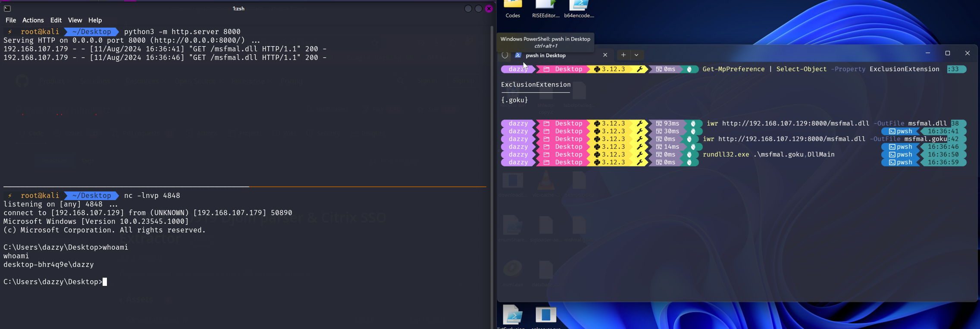Image resolution: width=980 pixels, height=329 pixels.
Task: Click the 93ms execution time segment
Action: (668, 123)
